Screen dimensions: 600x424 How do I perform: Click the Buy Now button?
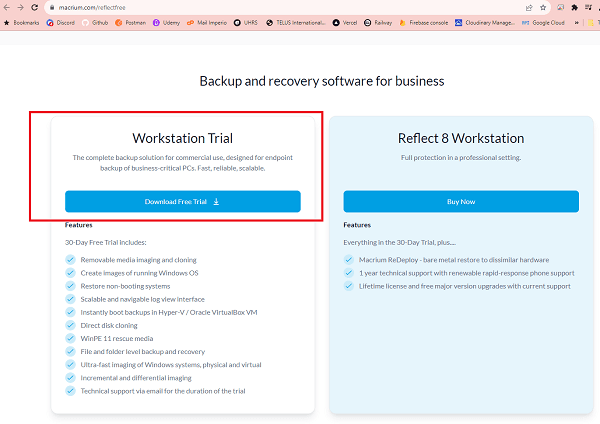coord(461,201)
